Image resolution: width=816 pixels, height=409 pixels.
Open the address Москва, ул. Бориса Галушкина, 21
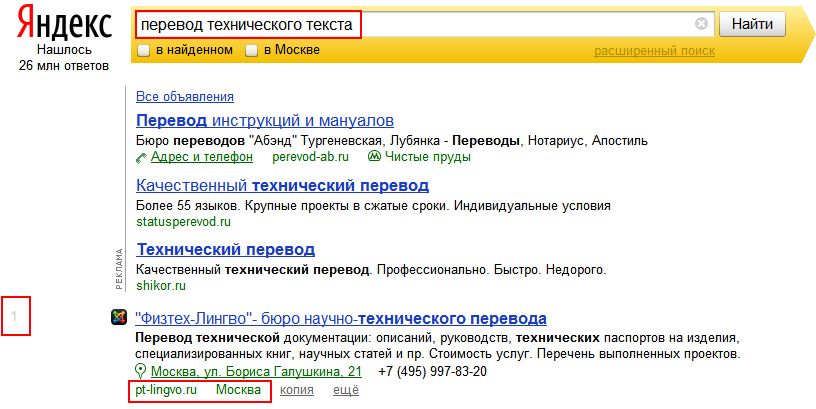[256, 372]
